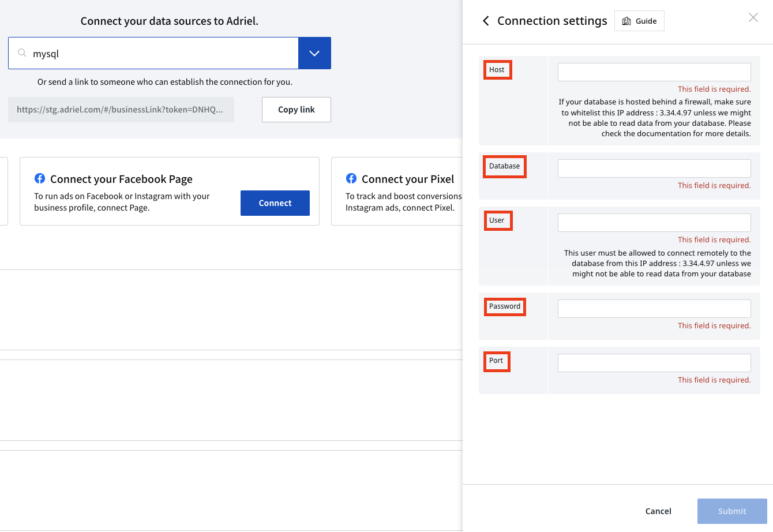Click Facebook icon beside Connect your Facebook Page

click(x=40, y=178)
